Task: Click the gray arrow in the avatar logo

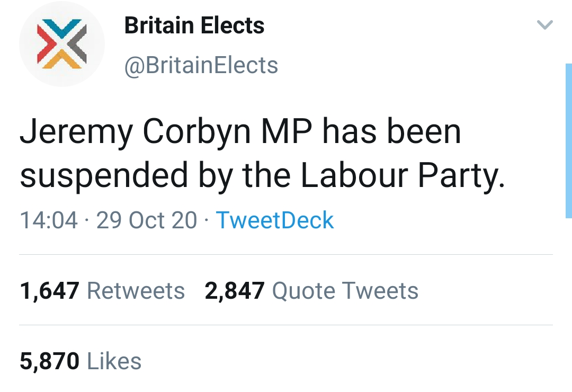Action: click(77, 44)
